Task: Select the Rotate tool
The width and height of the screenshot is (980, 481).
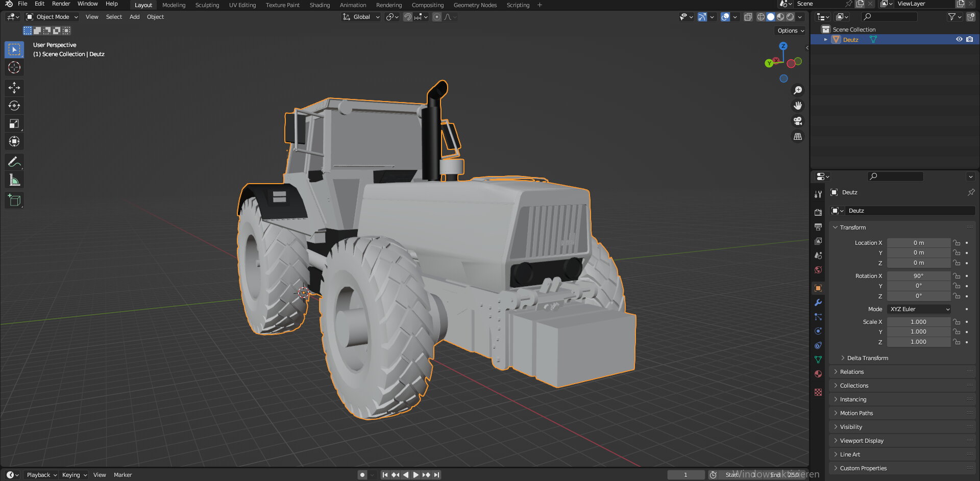Action: click(x=14, y=106)
